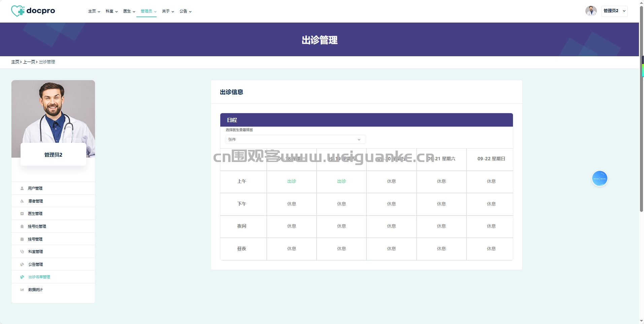
Task: Click the 出诊名单管理 green icon
Action: tap(22, 277)
